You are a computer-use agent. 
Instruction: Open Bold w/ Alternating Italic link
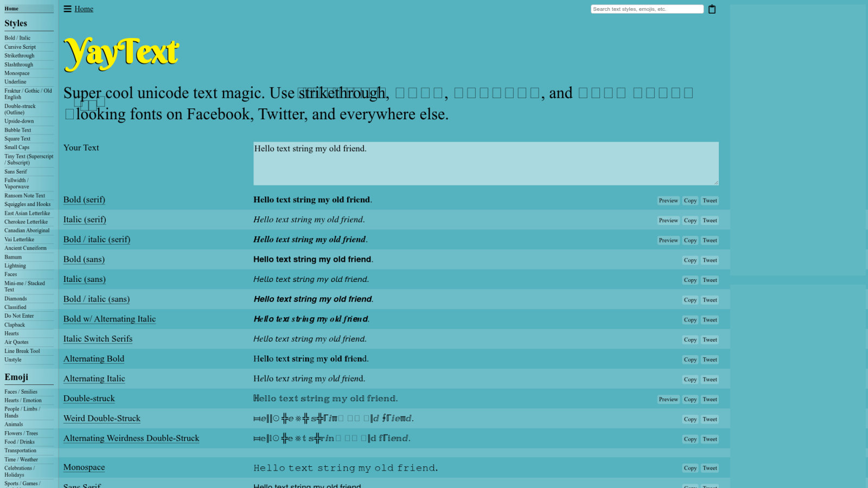pyautogui.click(x=110, y=319)
